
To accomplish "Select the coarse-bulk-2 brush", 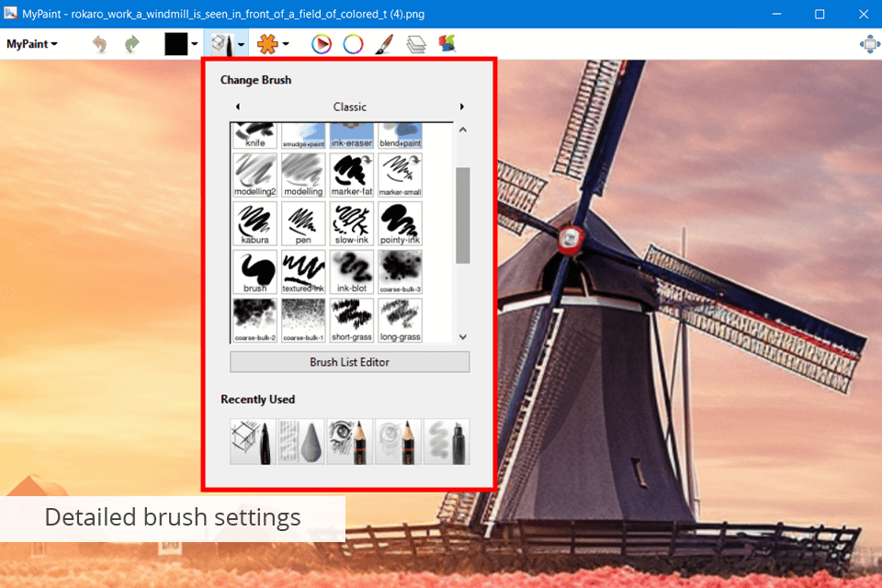I will pos(254,320).
